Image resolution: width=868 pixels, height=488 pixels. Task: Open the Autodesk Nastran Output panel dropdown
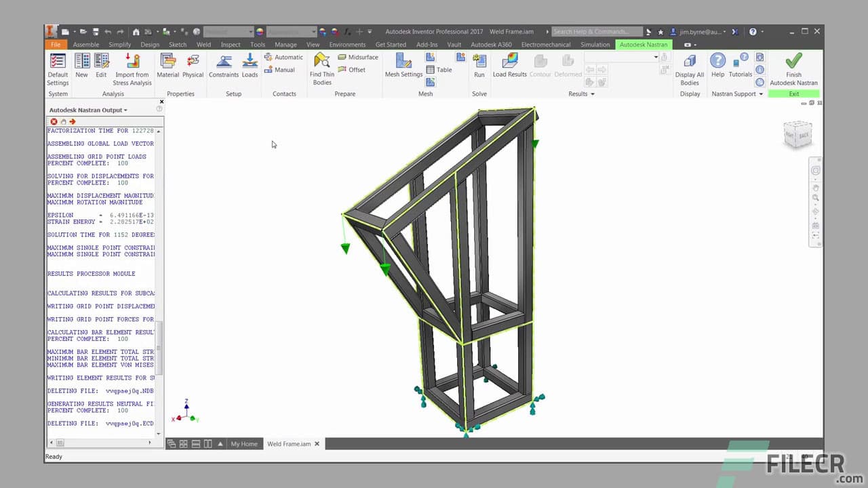[125, 110]
